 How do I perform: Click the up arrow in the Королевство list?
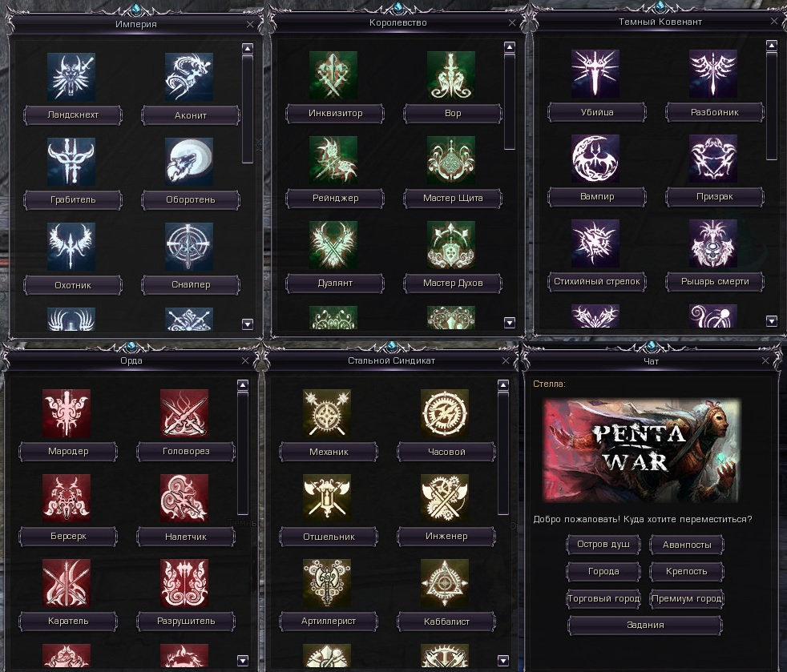510,47
